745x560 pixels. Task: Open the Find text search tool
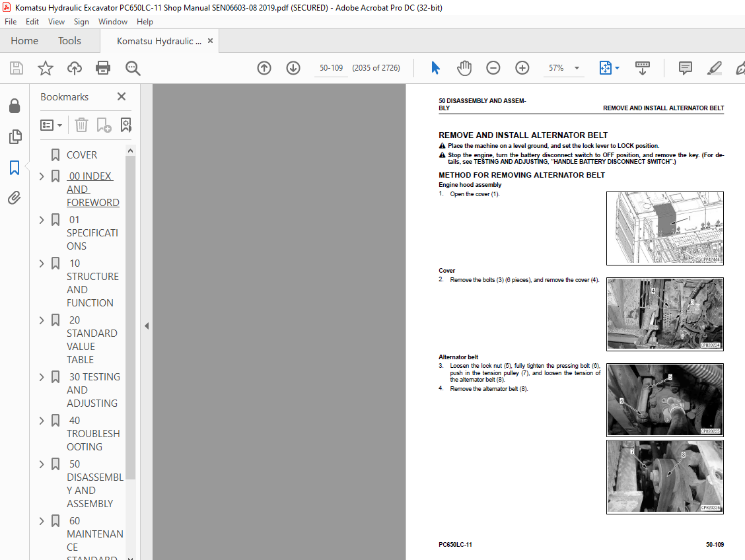133,68
